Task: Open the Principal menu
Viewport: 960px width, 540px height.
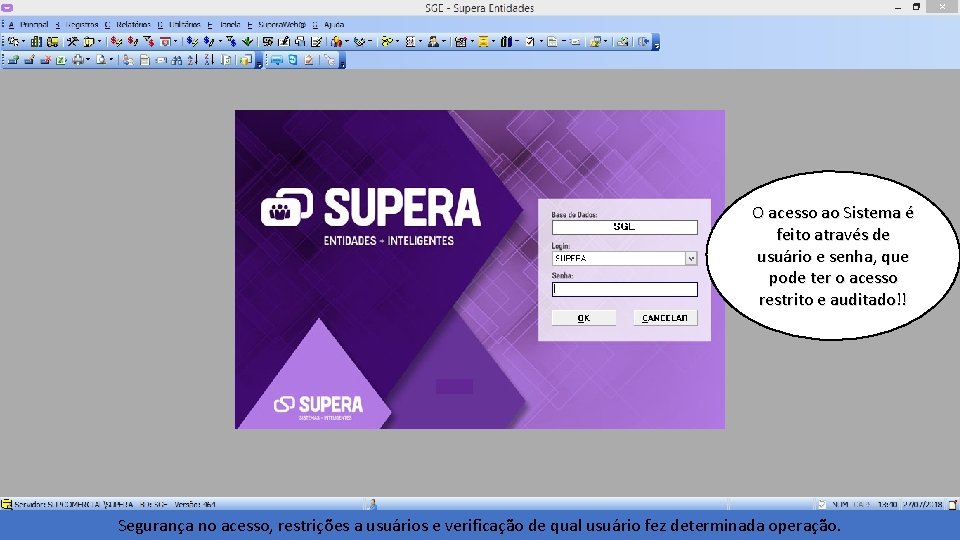Action: [x=34, y=24]
